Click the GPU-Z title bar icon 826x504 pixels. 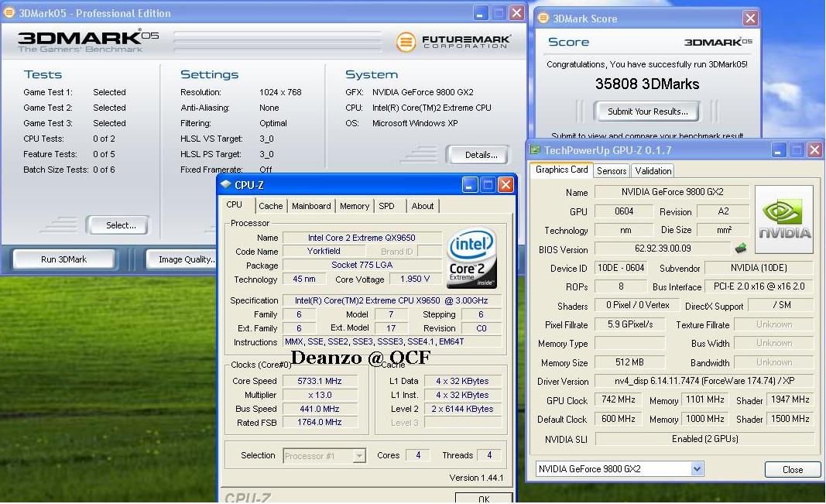coord(535,150)
